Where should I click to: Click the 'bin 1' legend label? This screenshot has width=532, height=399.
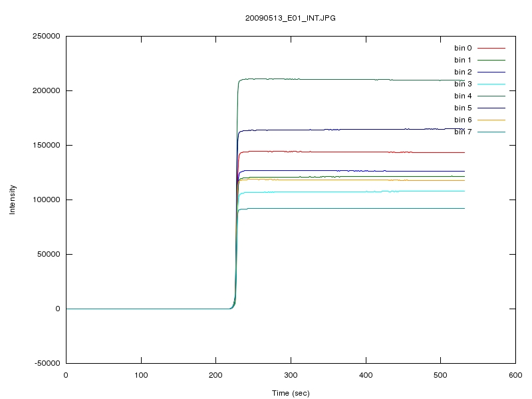click(463, 60)
